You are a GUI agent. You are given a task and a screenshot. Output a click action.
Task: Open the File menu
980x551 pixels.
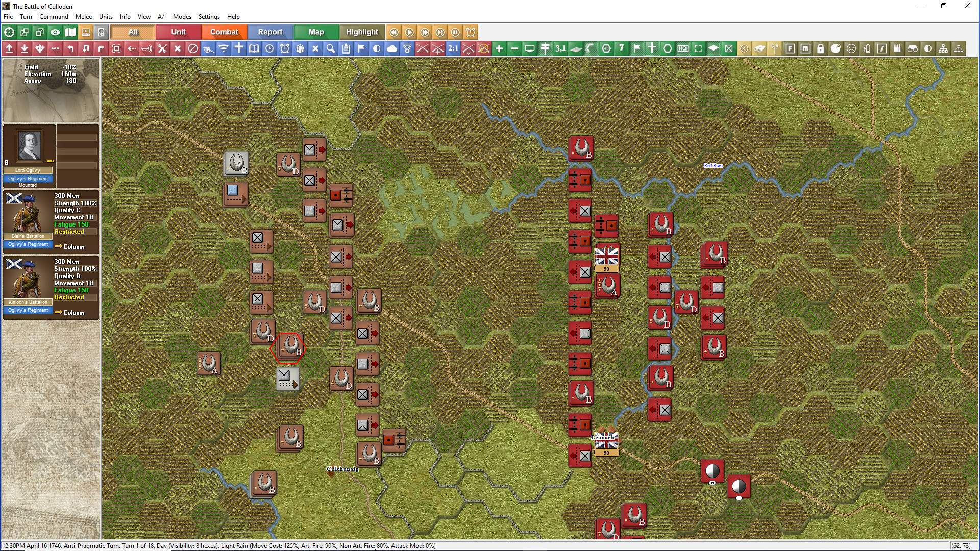(8, 17)
